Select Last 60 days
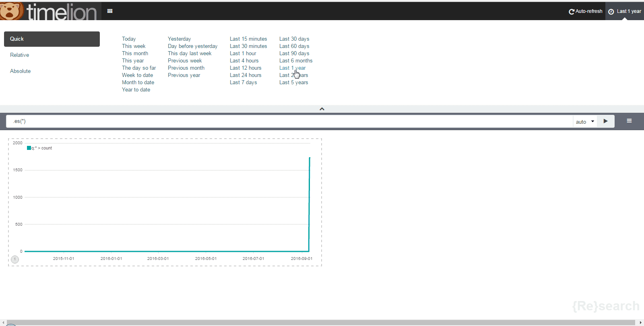 294,46
